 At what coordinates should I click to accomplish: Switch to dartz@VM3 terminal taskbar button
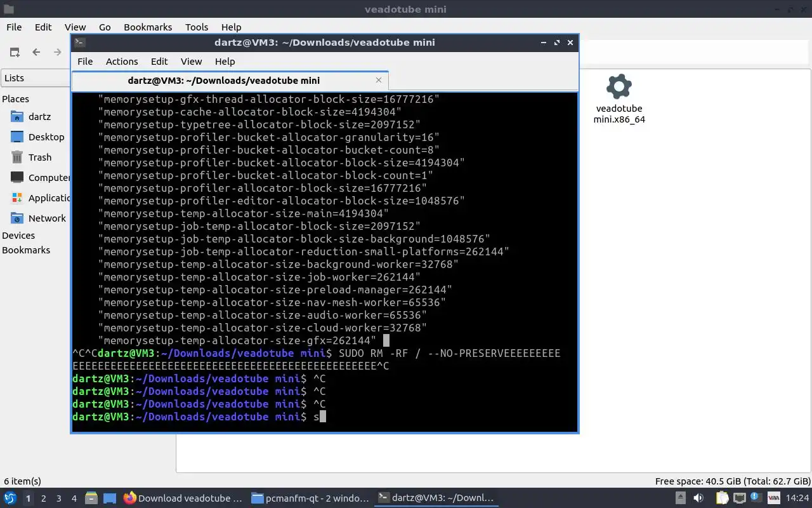pyautogui.click(x=436, y=498)
